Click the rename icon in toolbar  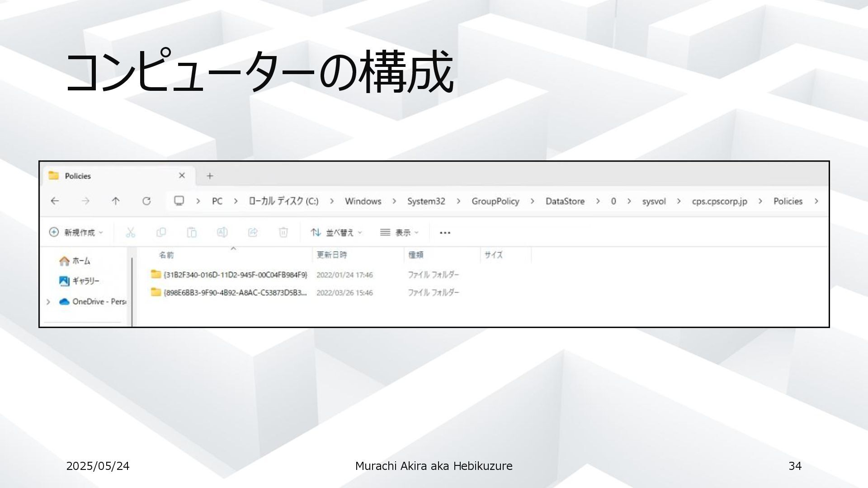(222, 232)
